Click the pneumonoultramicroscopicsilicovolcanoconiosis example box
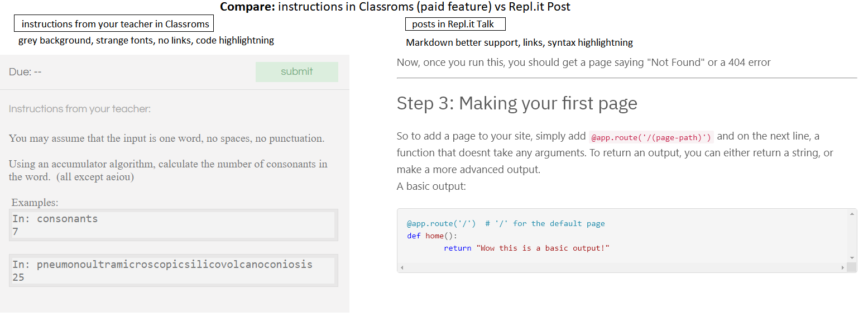Image resolution: width=868 pixels, height=326 pixels. pos(174,271)
